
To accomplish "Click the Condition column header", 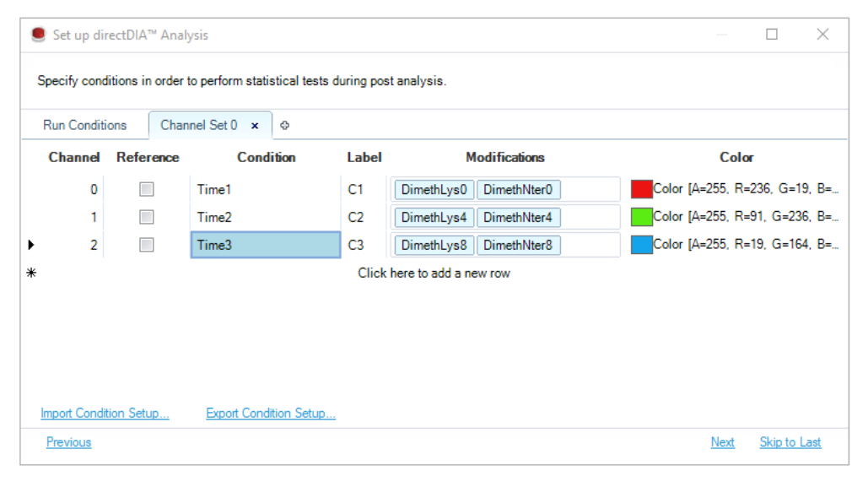I will (x=267, y=157).
